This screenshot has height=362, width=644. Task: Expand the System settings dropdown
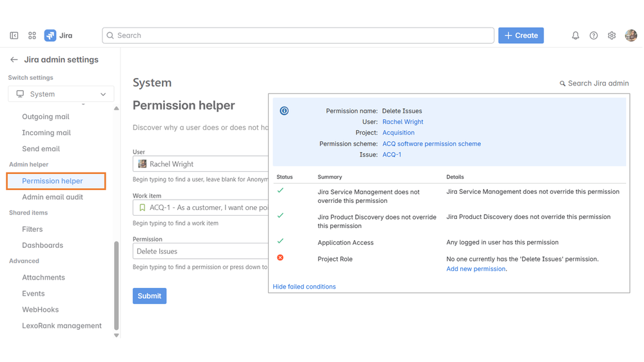tap(61, 94)
